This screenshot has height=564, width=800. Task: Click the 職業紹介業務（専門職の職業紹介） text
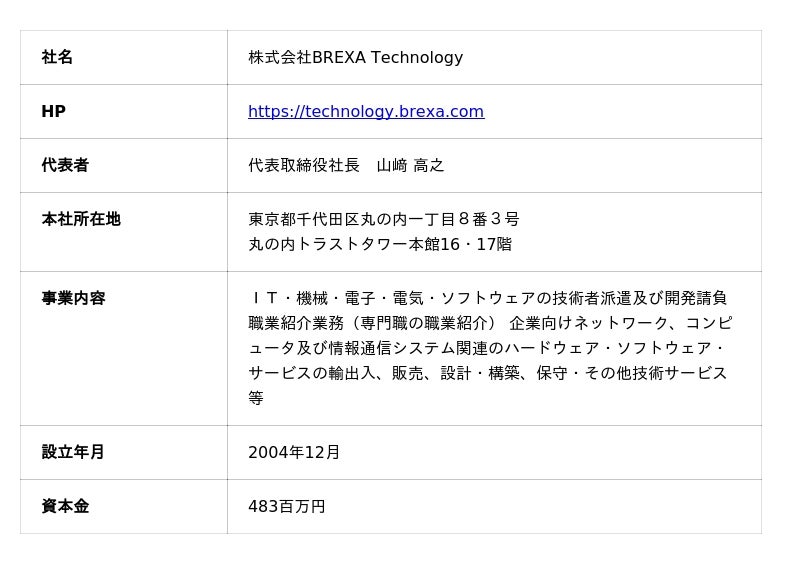coord(372,323)
